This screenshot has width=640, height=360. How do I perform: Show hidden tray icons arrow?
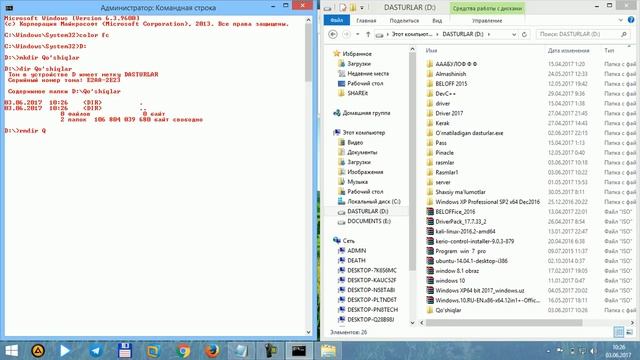(x=549, y=351)
